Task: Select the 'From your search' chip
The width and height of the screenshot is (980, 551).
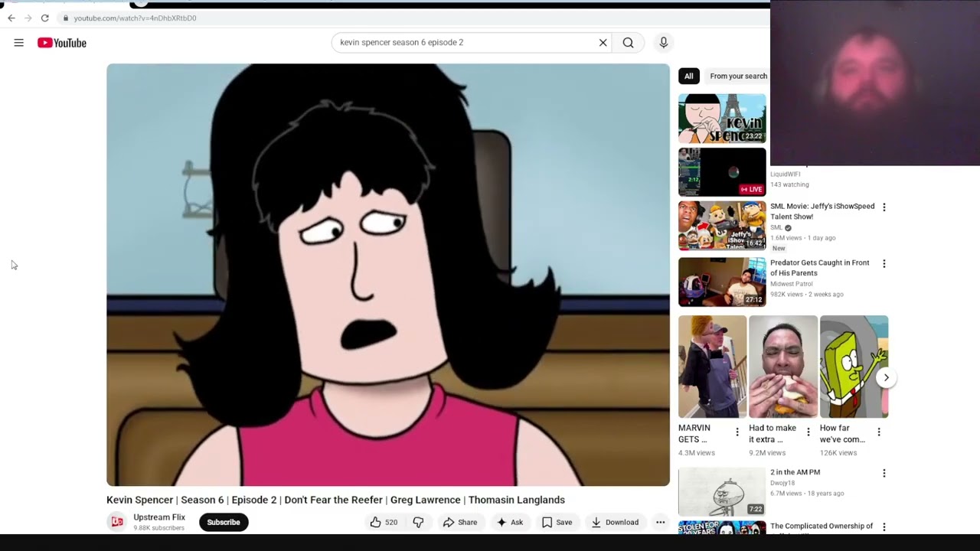Action: tap(738, 76)
